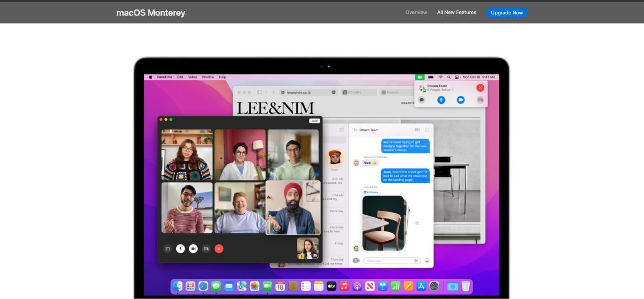Screen dimensions: 644x299
Task: End the FaceTime call with the red button
Action: (x=219, y=249)
